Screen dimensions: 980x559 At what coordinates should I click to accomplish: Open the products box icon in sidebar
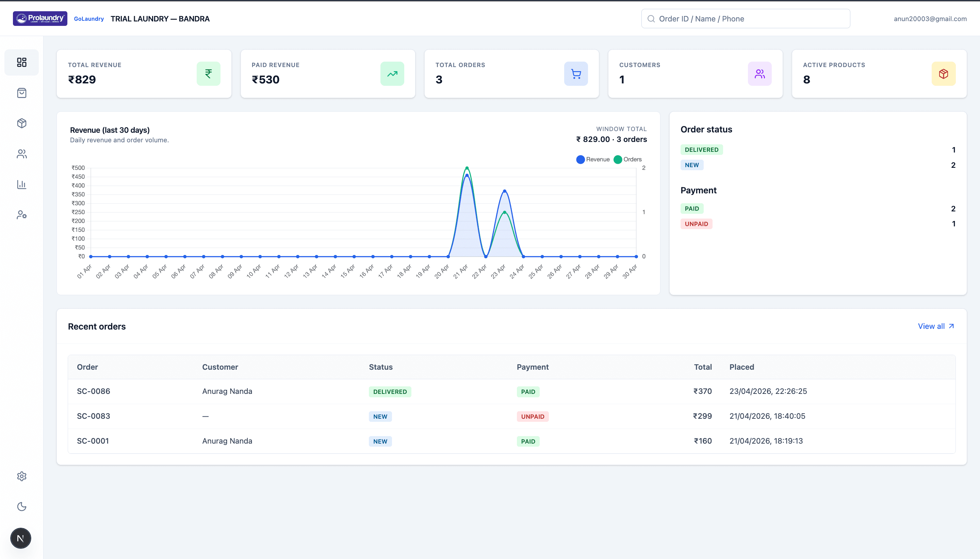click(21, 123)
